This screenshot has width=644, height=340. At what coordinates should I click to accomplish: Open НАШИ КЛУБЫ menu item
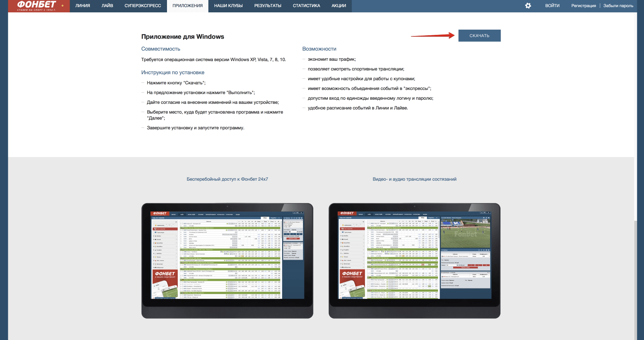point(228,6)
